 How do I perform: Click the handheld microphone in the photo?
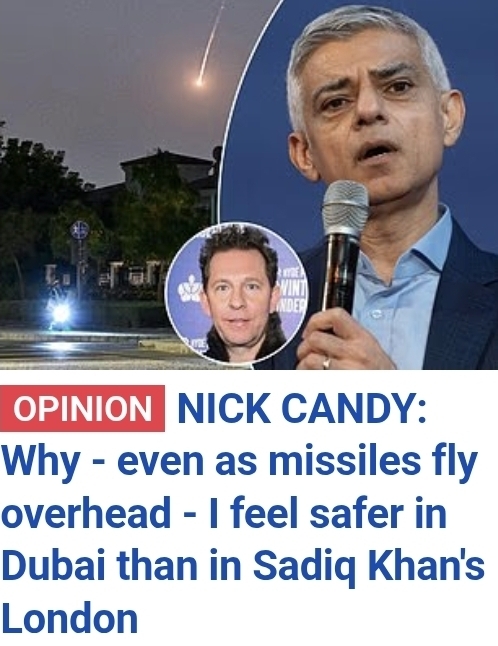pyautogui.click(x=344, y=247)
